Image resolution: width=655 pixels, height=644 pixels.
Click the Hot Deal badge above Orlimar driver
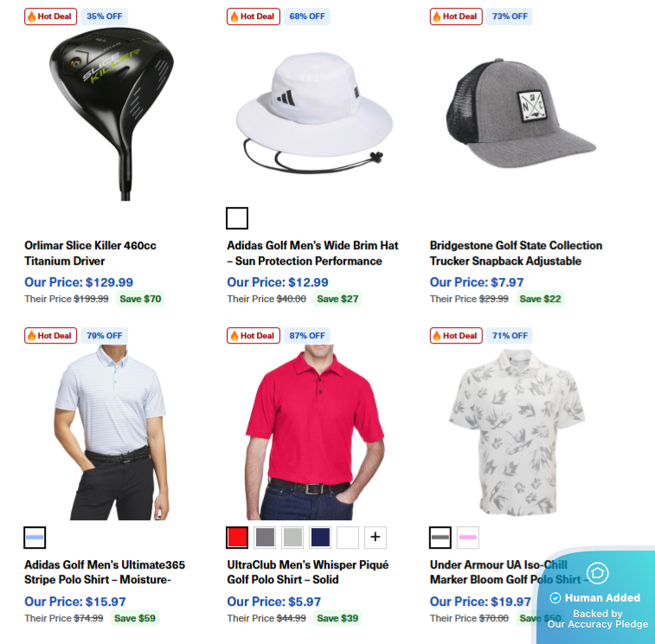(50, 16)
